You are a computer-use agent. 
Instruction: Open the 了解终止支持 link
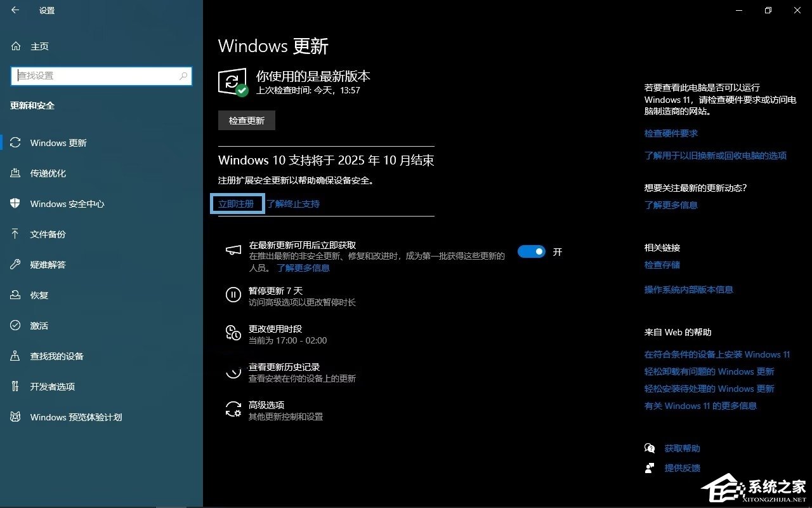tap(294, 203)
